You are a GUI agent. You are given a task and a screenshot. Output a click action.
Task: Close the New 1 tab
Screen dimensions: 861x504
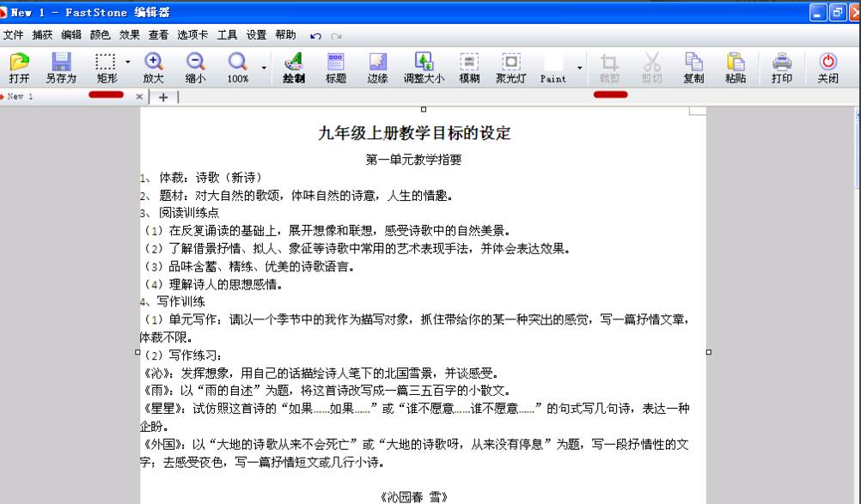139,97
